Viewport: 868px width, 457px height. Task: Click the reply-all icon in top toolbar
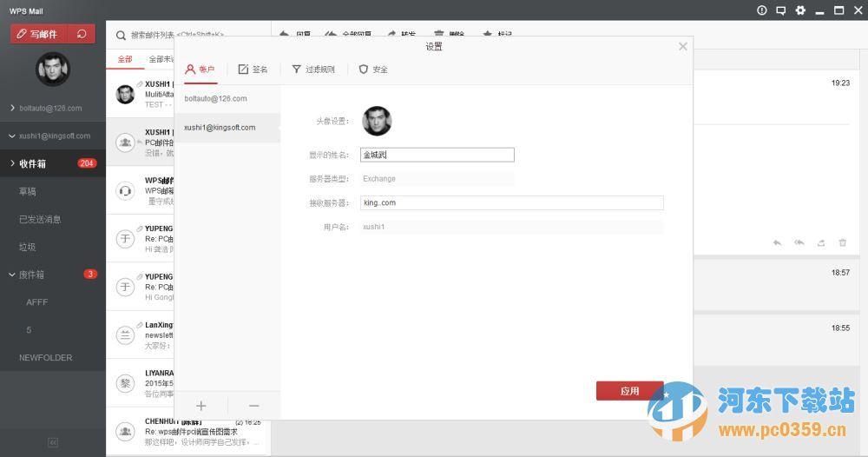[331, 34]
